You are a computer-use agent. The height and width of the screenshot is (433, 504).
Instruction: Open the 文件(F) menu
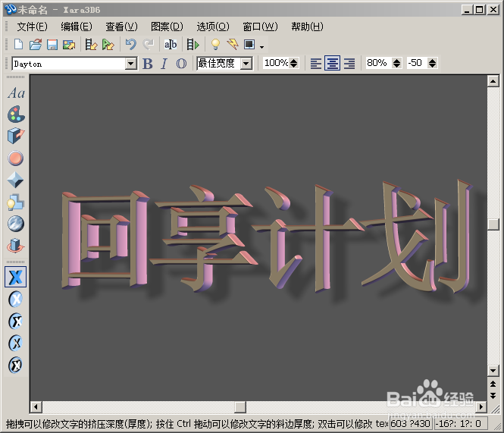[x=32, y=27]
